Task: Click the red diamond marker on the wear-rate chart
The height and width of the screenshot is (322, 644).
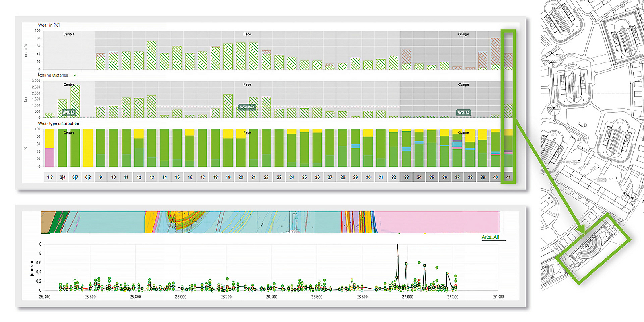Action: click(x=419, y=280)
